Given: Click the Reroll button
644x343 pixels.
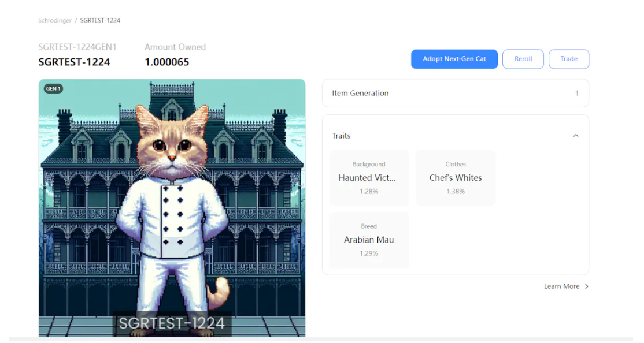Looking at the screenshot, I should (523, 59).
